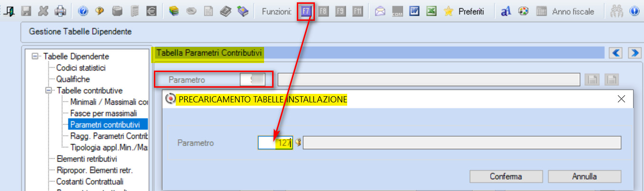Click the F7 function button

[x=306, y=11]
